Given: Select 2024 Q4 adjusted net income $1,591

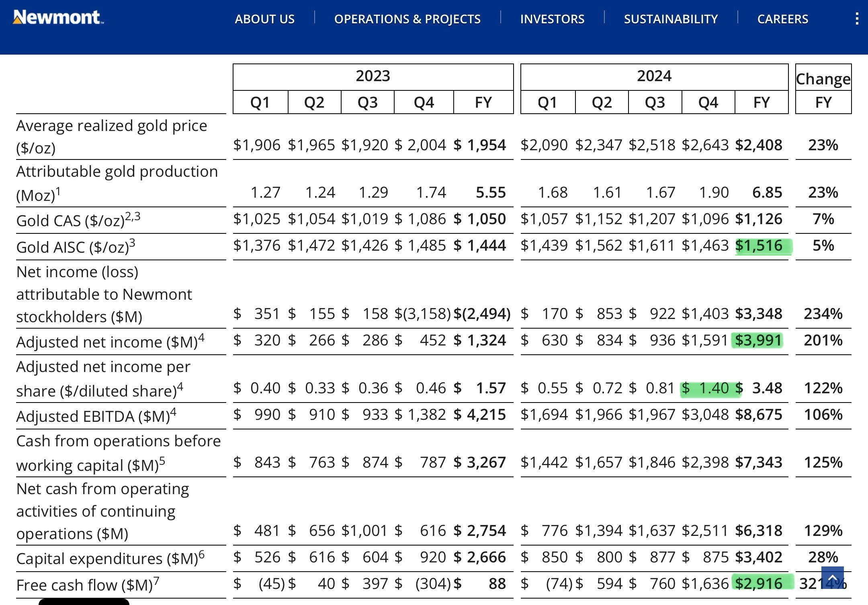Looking at the screenshot, I should [705, 341].
